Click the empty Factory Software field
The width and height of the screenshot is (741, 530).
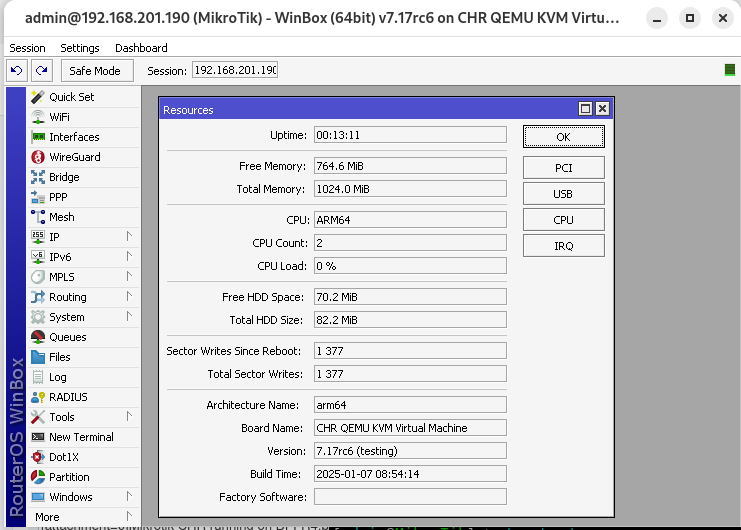[410, 497]
